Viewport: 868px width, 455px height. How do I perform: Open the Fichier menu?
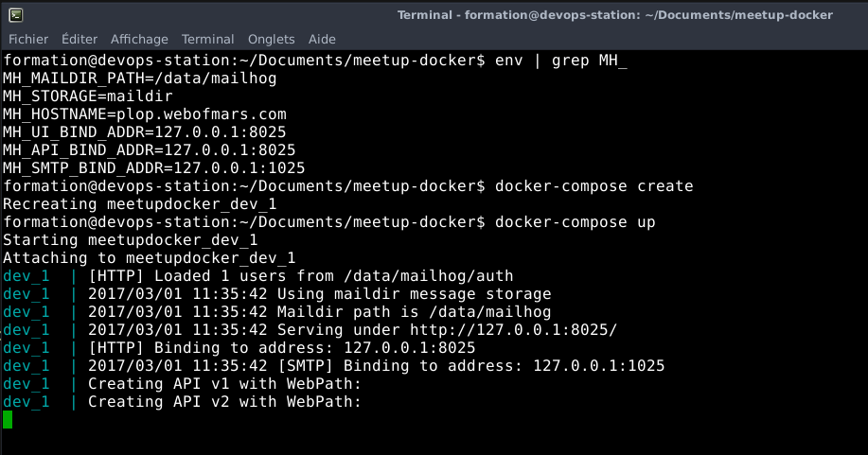tap(28, 40)
